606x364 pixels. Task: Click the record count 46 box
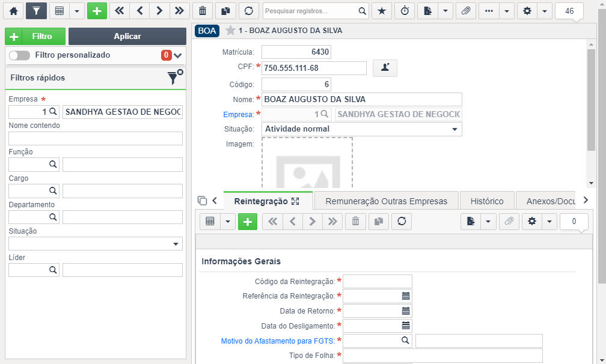(x=569, y=11)
